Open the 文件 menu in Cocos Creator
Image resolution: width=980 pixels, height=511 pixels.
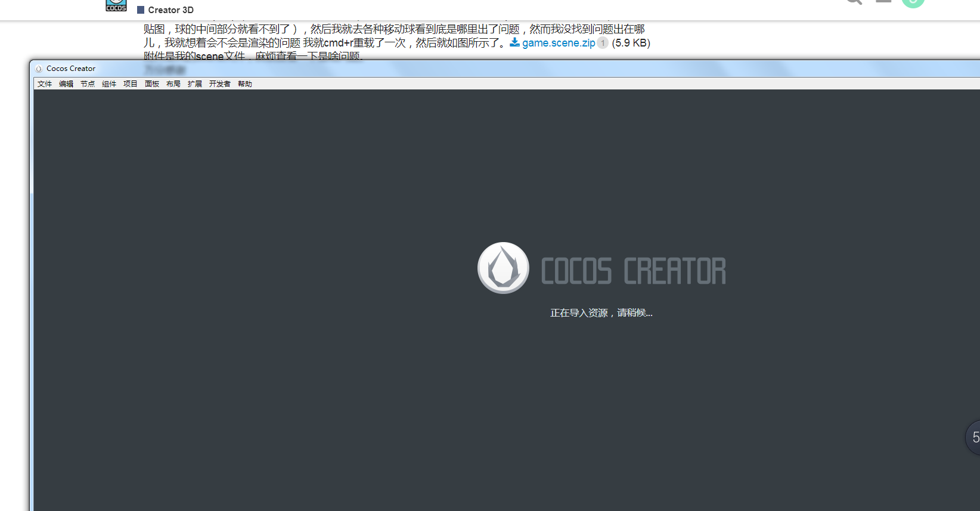click(x=45, y=84)
